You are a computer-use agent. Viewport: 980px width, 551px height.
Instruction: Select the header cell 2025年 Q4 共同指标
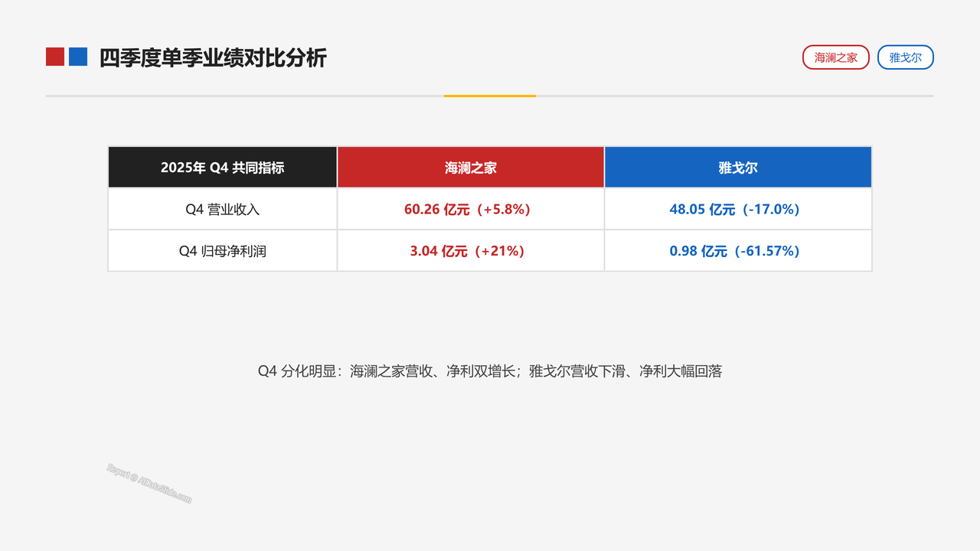[x=223, y=167]
